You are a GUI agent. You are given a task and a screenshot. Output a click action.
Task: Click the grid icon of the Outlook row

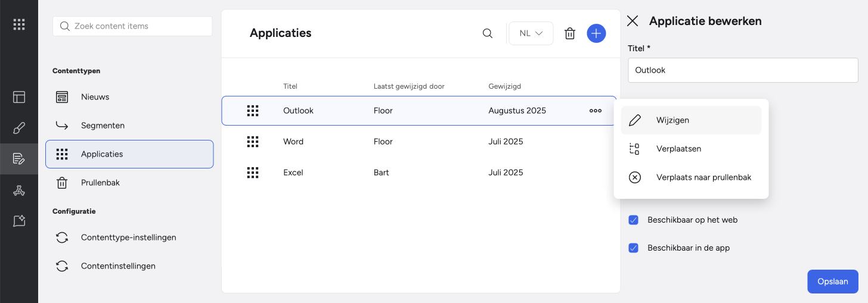click(253, 111)
